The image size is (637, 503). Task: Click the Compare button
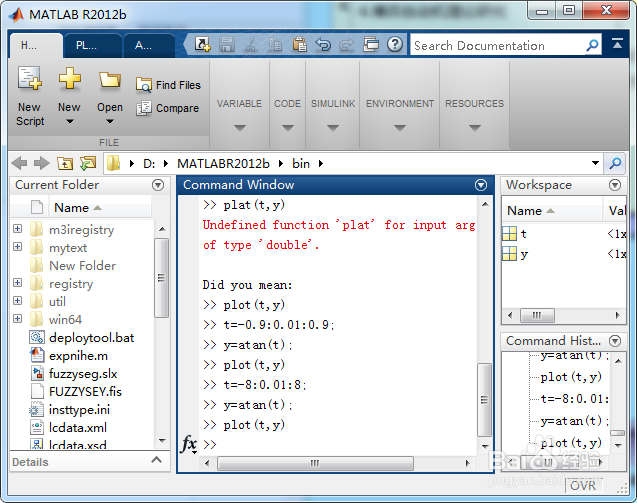[x=167, y=108]
